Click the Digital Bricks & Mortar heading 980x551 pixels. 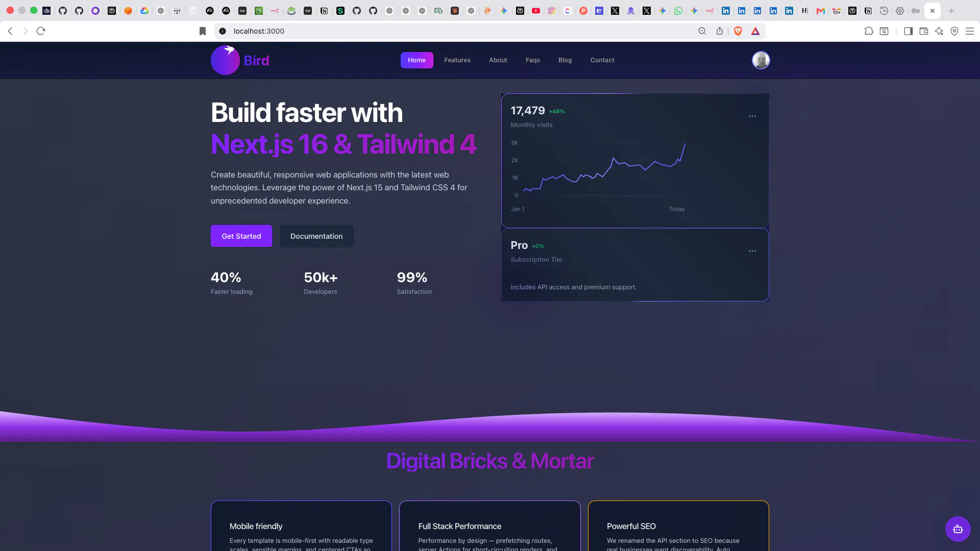(490, 461)
